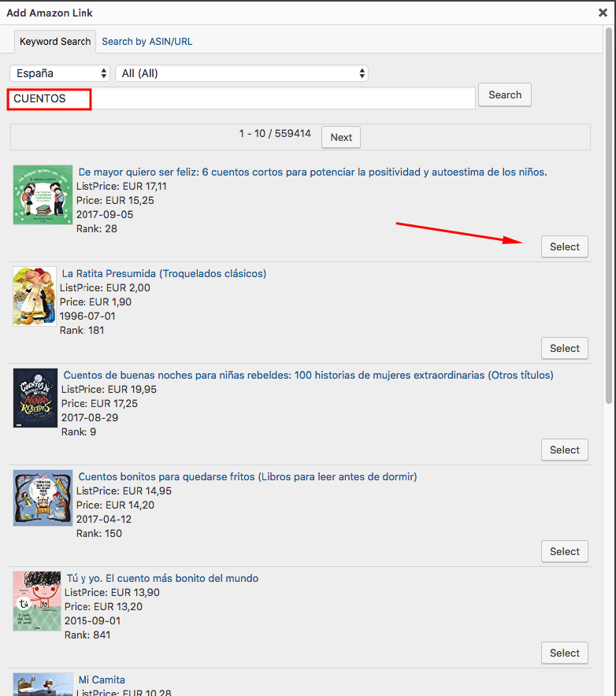The width and height of the screenshot is (616, 696).
Task: Open La Ratita Presumida title link
Action: [164, 274]
